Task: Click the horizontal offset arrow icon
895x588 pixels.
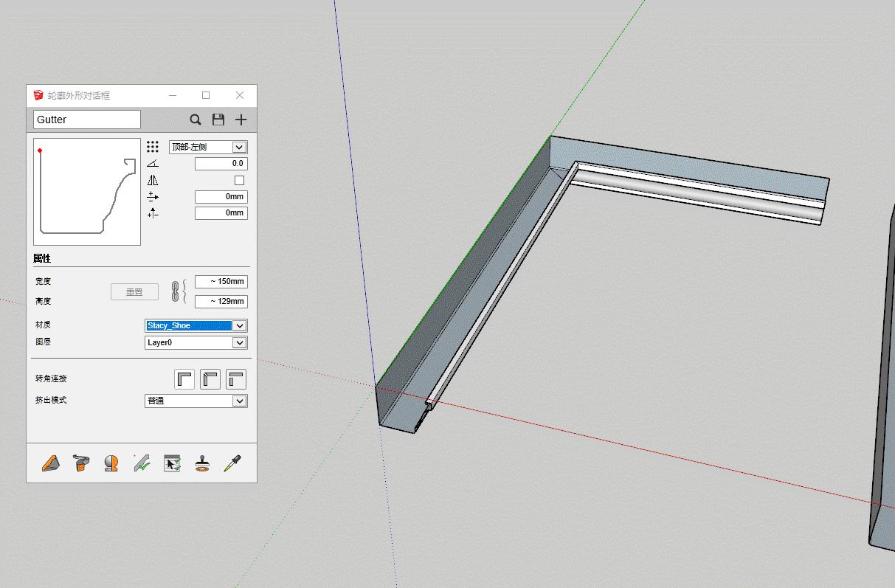Action: coord(153,196)
